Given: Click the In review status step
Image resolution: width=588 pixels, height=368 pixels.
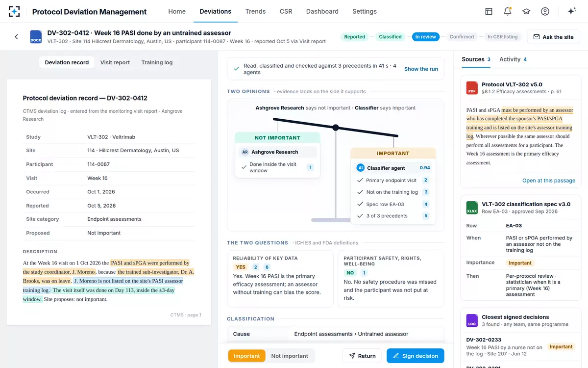Looking at the screenshot, I should 426,37.
